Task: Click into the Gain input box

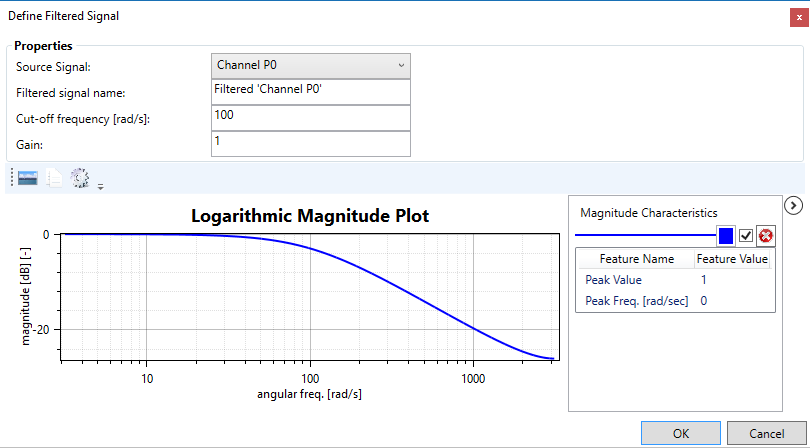Action: [x=311, y=144]
